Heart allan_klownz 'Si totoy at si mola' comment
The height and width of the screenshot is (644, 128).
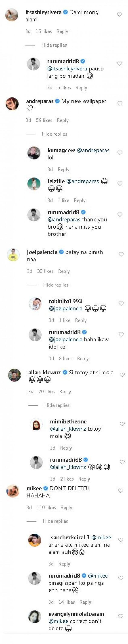click(122, 375)
